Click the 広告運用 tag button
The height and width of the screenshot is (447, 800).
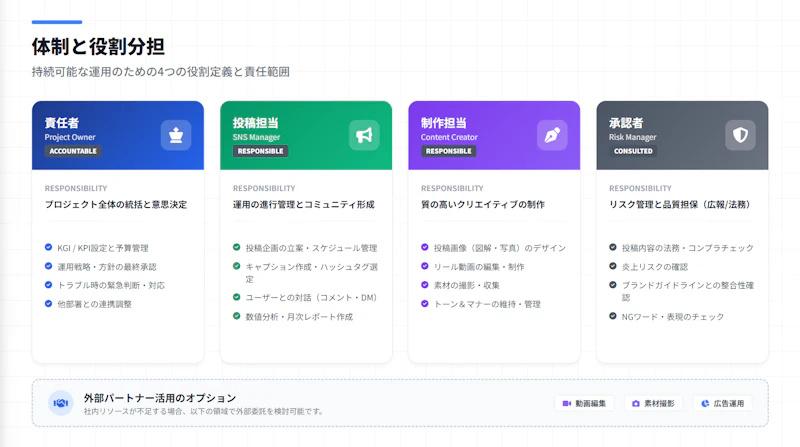tap(723, 403)
